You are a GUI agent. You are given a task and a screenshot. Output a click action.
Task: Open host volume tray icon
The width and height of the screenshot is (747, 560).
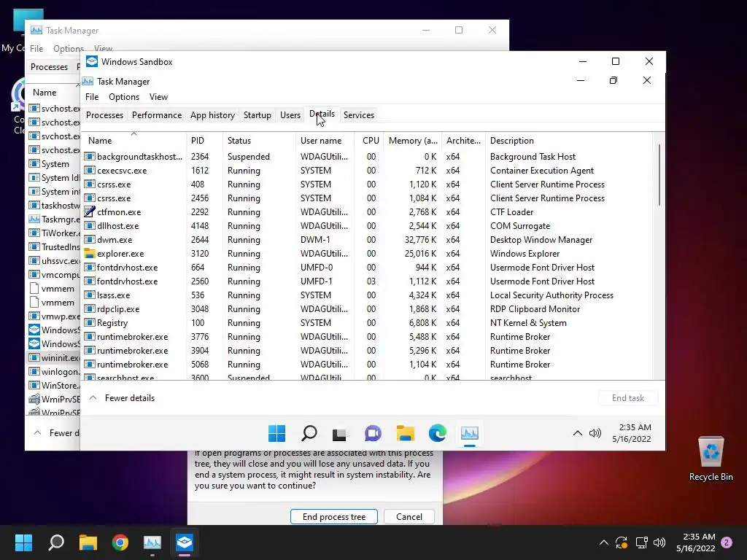(659, 542)
